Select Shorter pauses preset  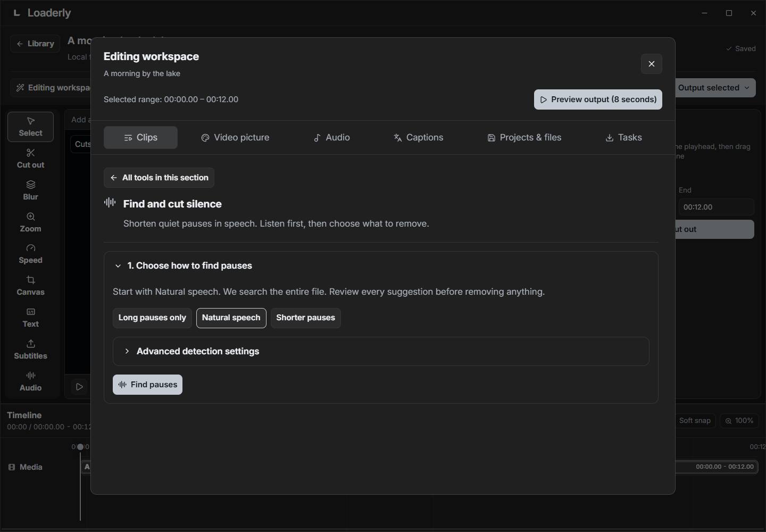(x=306, y=318)
